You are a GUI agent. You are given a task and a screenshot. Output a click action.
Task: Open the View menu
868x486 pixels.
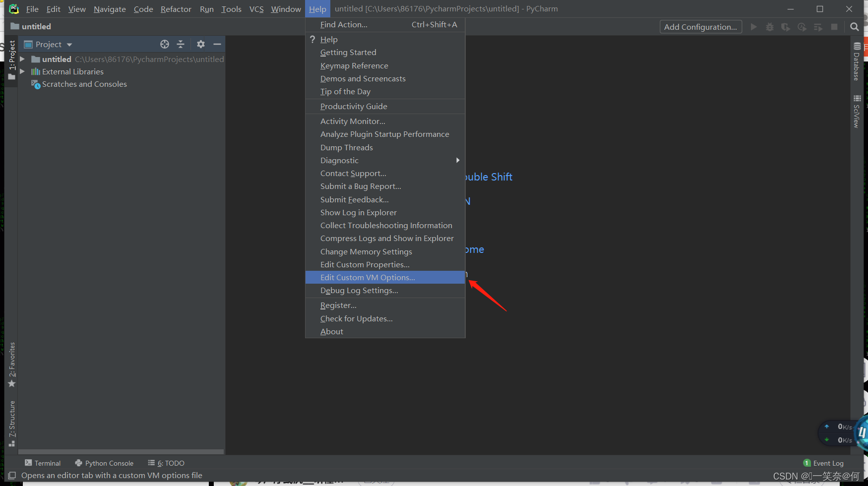tap(77, 9)
